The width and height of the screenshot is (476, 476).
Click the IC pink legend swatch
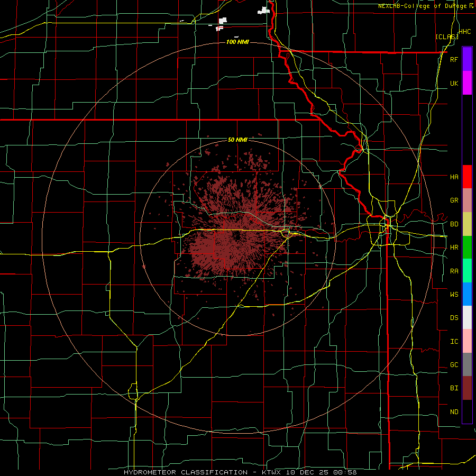[x=467, y=341]
